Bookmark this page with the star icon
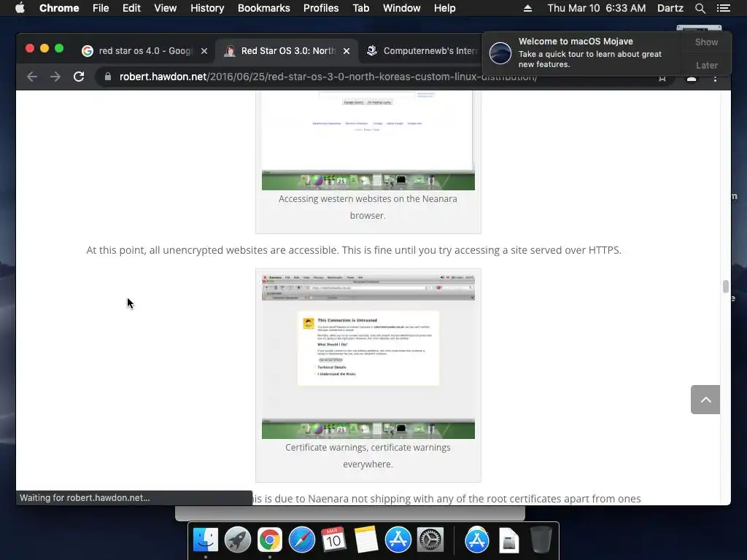The image size is (747, 560). [x=662, y=77]
